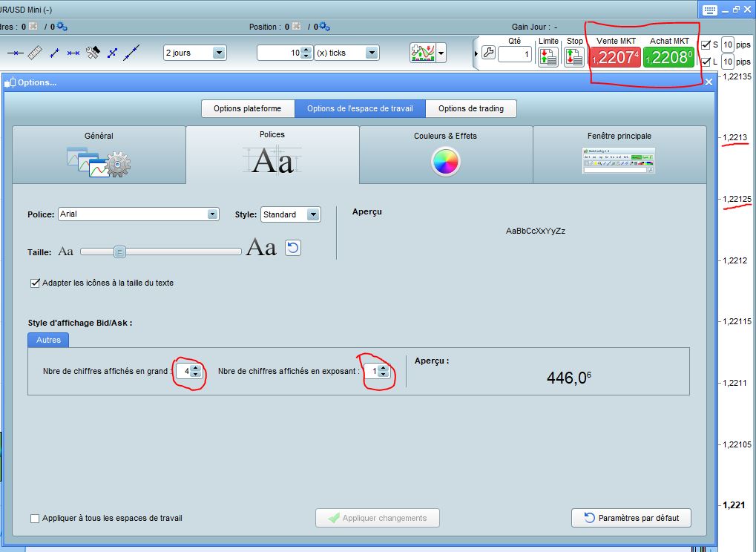756x552 pixels.
Task: Click the 1,221 bold price axis label
Action: point(733,505)
